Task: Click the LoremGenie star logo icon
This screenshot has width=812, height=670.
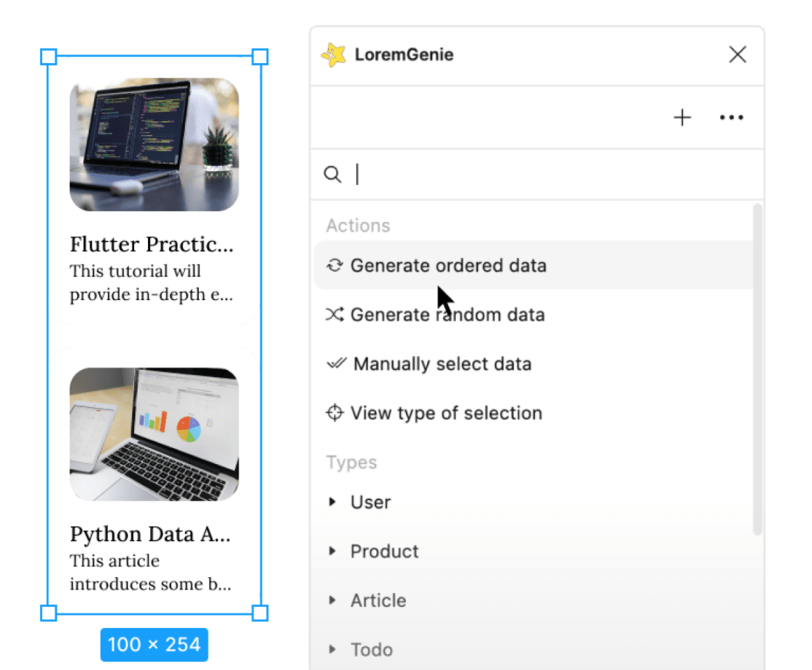Action: click(333, 55)
